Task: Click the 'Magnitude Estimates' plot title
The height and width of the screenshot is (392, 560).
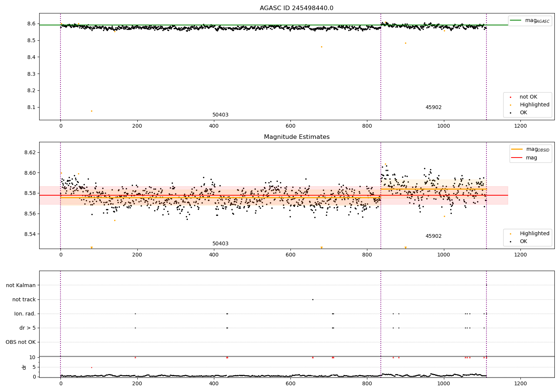Action: coord(296,137)
